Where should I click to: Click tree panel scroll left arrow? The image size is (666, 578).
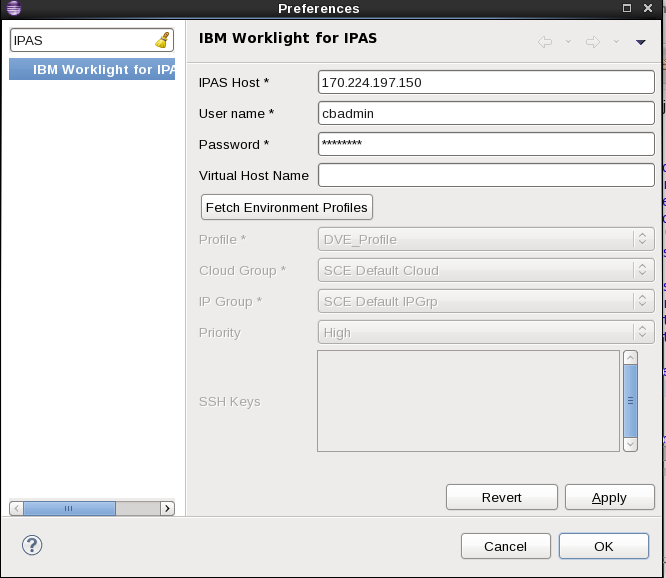(17, 508)
